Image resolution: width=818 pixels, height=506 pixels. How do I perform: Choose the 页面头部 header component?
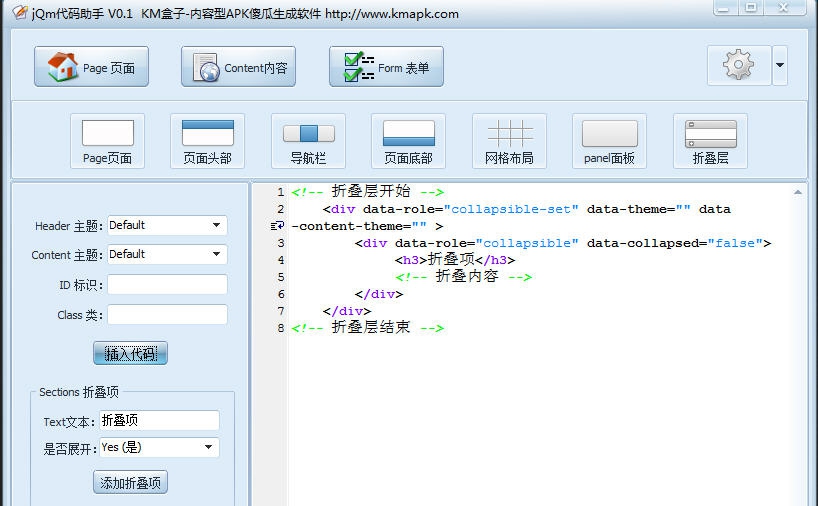(208, 141)
